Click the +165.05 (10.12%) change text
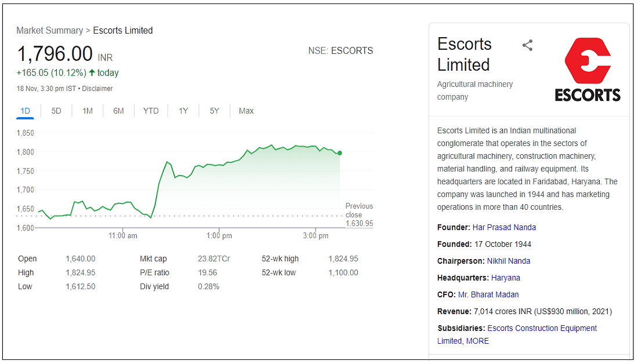Screen dimensions: 638x364 (51, 73)
